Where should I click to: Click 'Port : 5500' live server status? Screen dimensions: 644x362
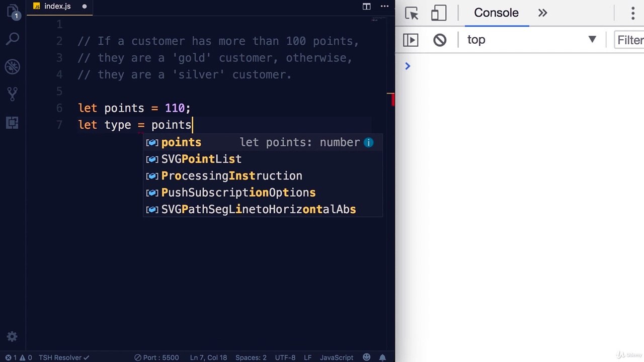point(156,357)
